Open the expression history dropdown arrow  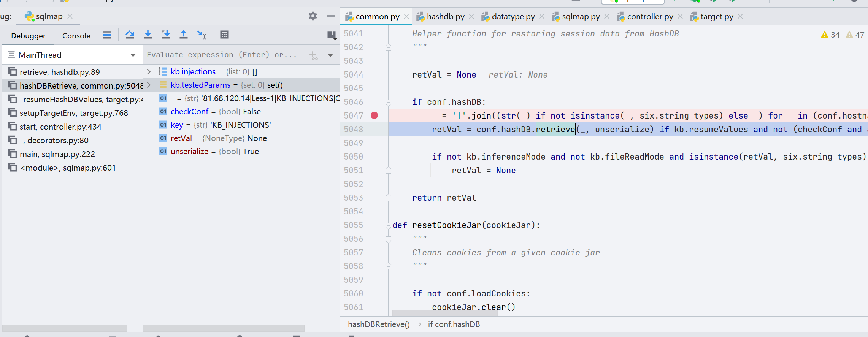pyautogui.click(x=330, y=55)
